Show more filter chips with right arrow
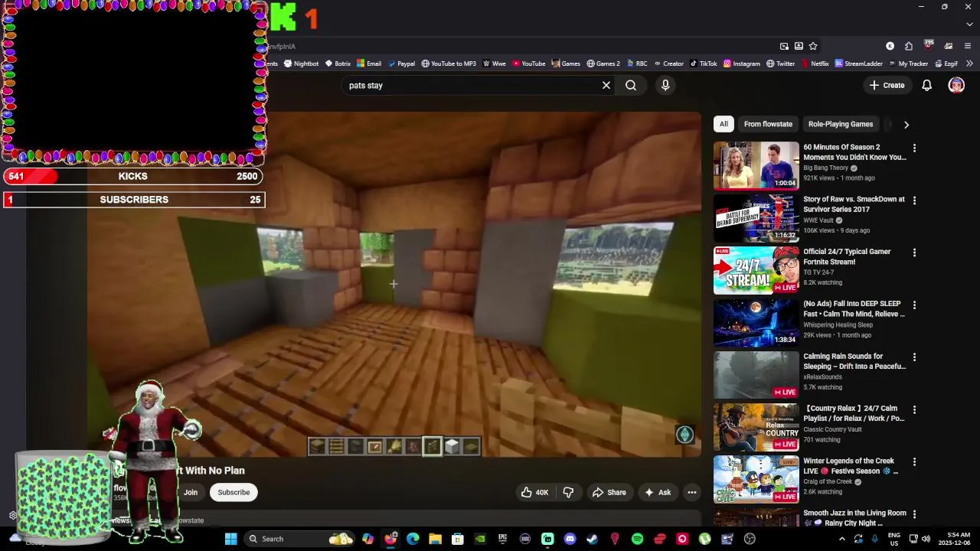 coord(906,125)
